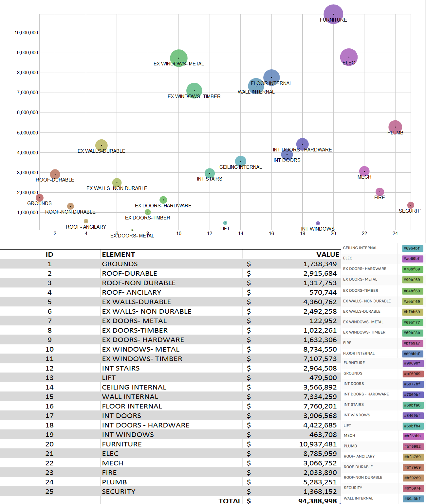Click the VALUE column header
The image size is (426, 504).
[x=327, y=254]
